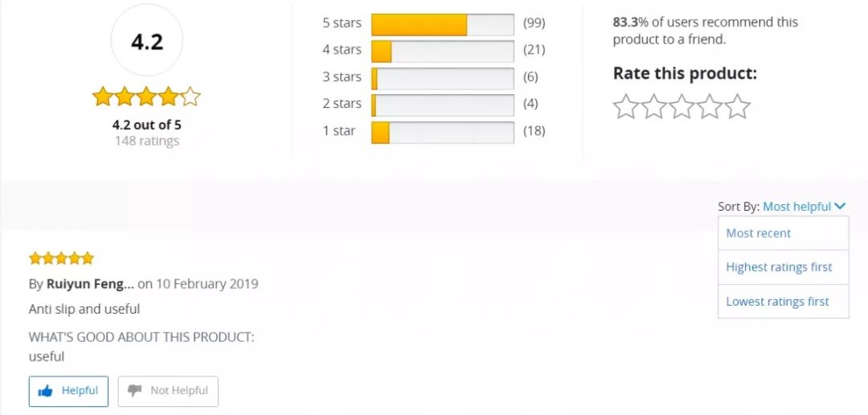The width and height of the screenshot is (868, 415).
Task: Mark Ruiyun Feng's review as Not Helpful
Action: pyautogui.click(x=168, y=391)
